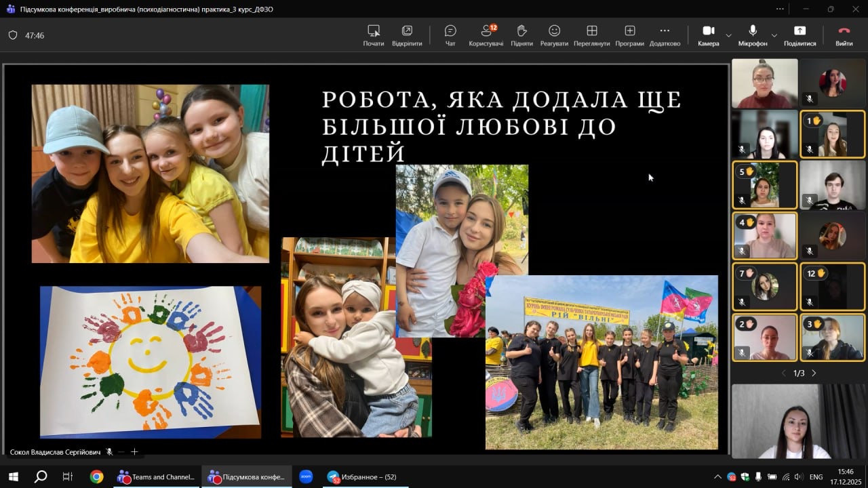Open the Додатково more actions menu
The height and width of the screenshot is (488, 868).
665,35
